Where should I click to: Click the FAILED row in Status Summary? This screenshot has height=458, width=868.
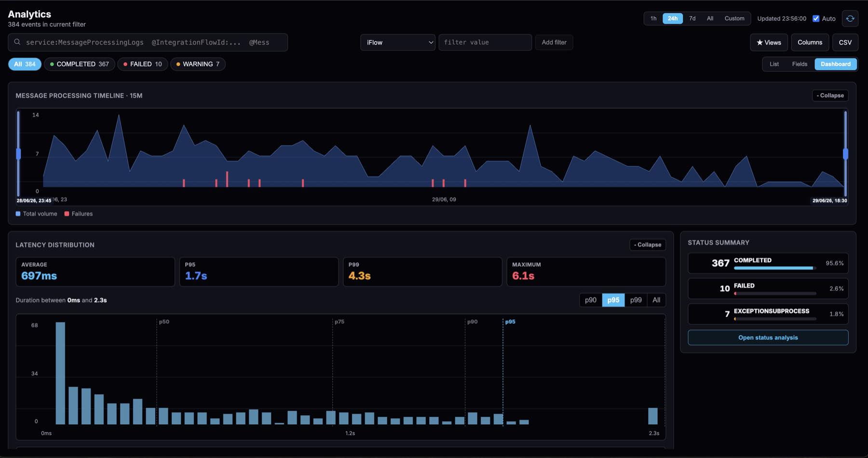(768, 288)
